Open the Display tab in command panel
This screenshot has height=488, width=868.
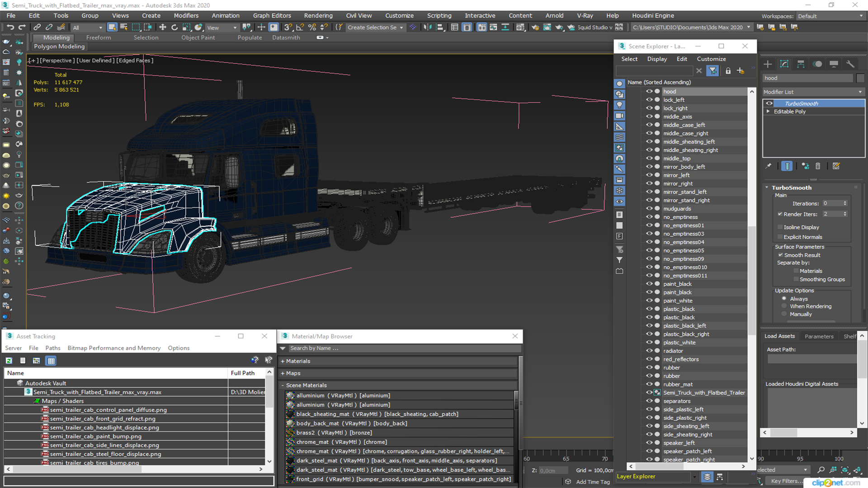[x=834, y=64]
